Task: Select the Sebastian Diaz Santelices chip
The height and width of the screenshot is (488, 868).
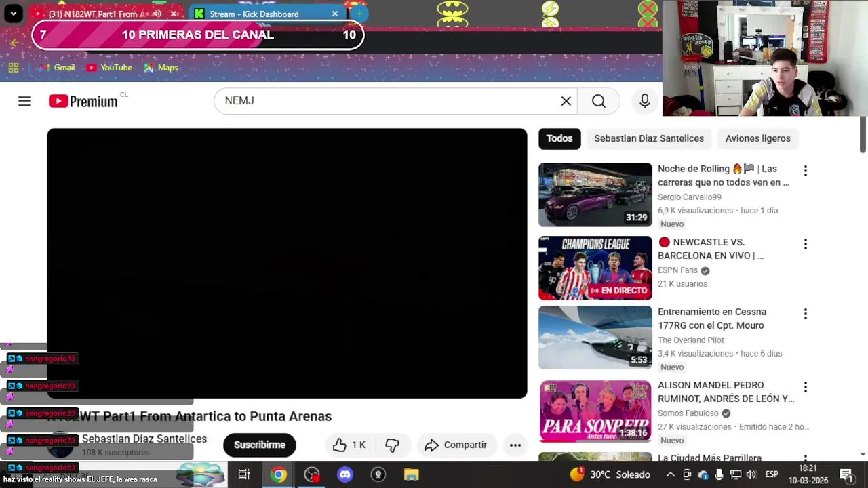Action: [649, 138]
